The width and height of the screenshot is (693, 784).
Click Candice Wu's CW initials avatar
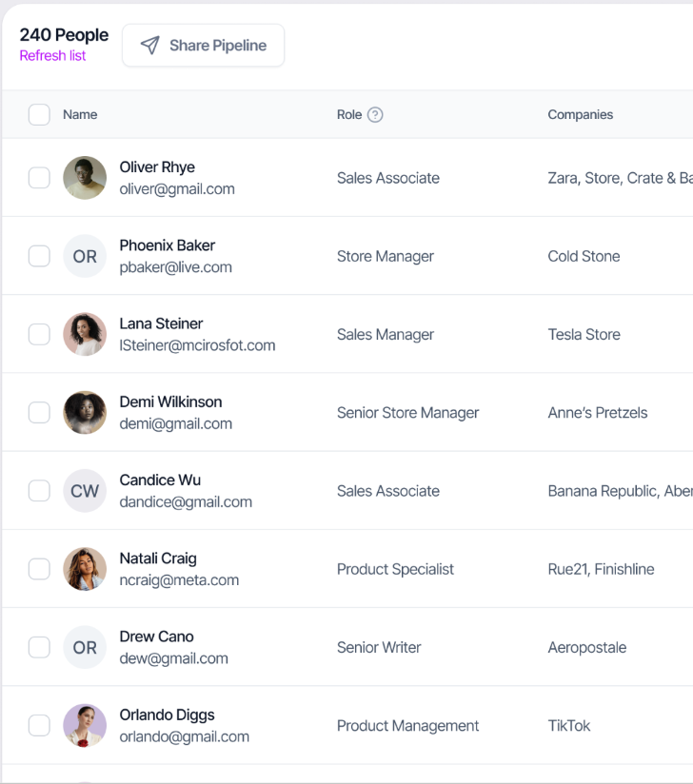point(85,491)
